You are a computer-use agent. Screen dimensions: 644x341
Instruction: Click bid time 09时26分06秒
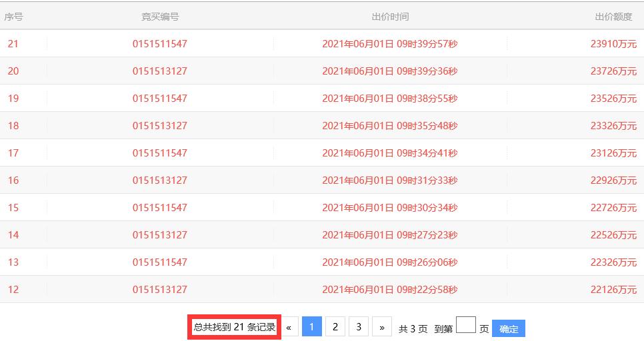tap(427, 262)
